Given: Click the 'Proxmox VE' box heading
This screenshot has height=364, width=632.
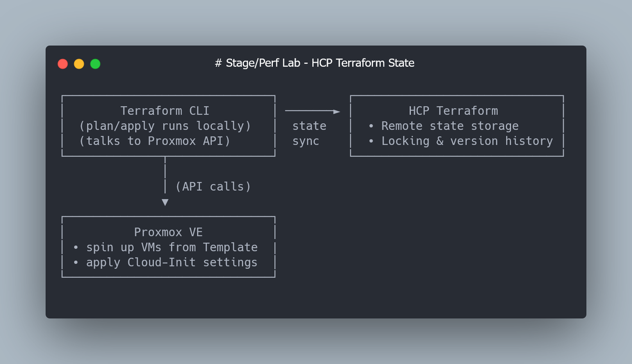Looking at the screenshot, I should click(169, 232).
